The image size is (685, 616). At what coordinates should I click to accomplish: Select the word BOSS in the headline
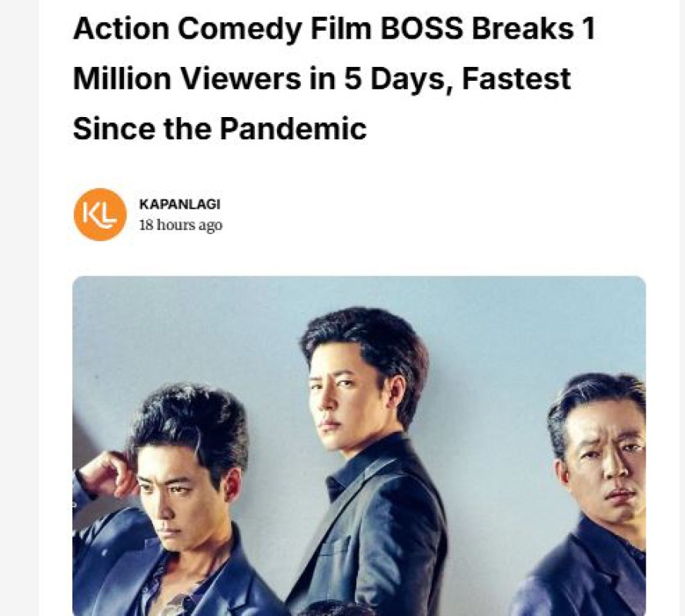(422, 28)
